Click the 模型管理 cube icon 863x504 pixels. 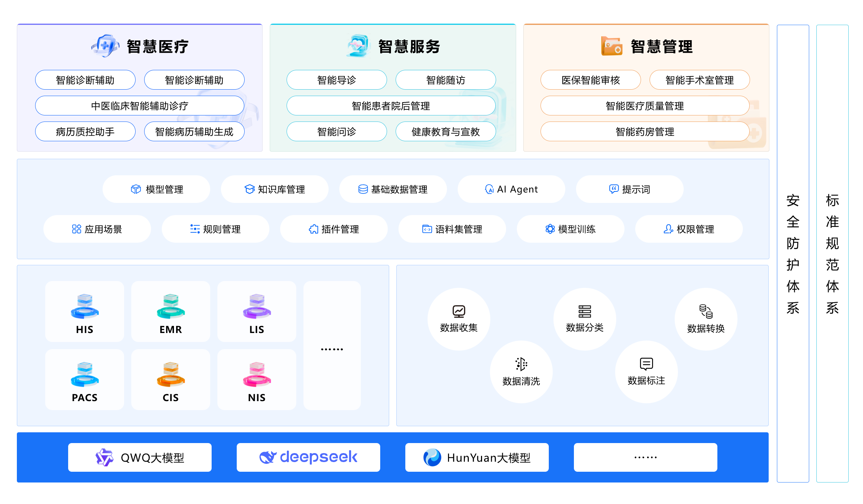click(x=136, y=189)
